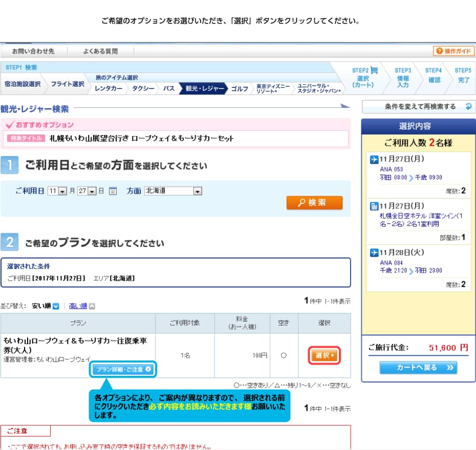Viewport: 476px width, 450px height.
Task: Switch to the レンタカー tab
Action: [109, 88]
